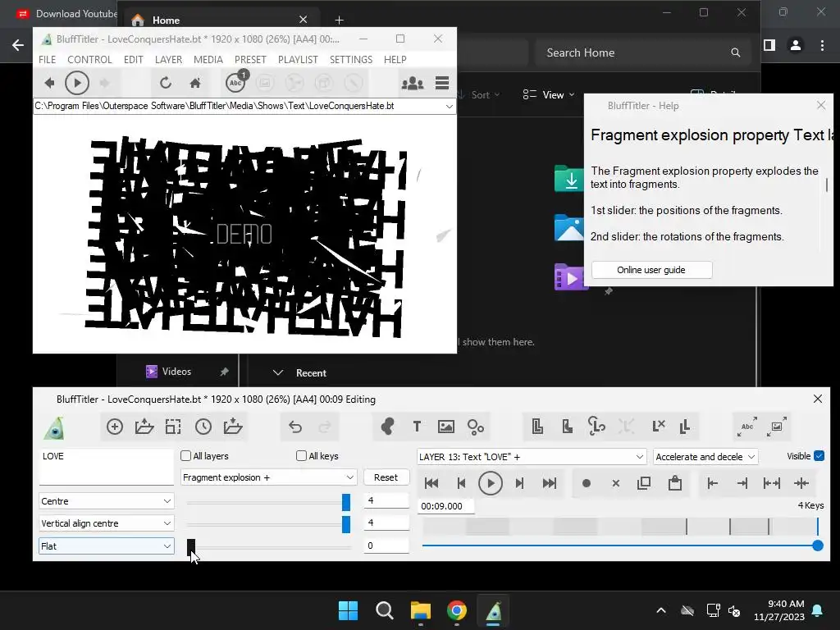Click the set resolution frame icon
The height and width of the screenshot is (630, 840).
coord(173,427)
